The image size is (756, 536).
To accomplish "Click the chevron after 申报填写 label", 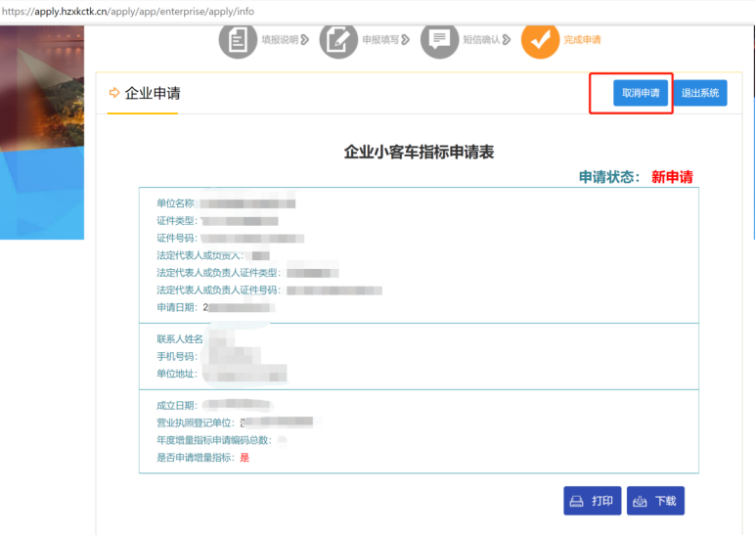I will pyautogui.click(x=406, y=40).
